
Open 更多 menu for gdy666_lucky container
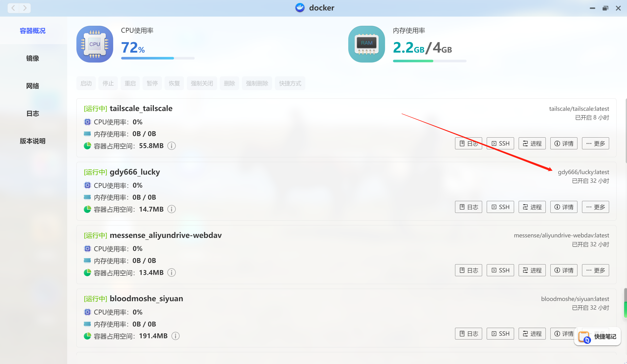click(x=595, y=207)
